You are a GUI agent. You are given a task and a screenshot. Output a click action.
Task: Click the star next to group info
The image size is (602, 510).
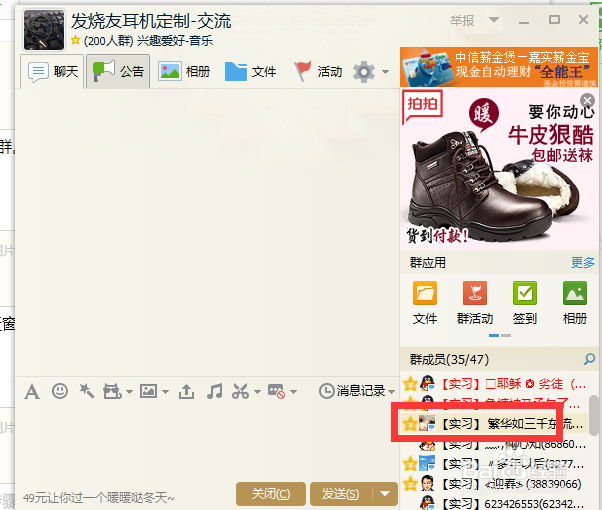pos(75,40)
